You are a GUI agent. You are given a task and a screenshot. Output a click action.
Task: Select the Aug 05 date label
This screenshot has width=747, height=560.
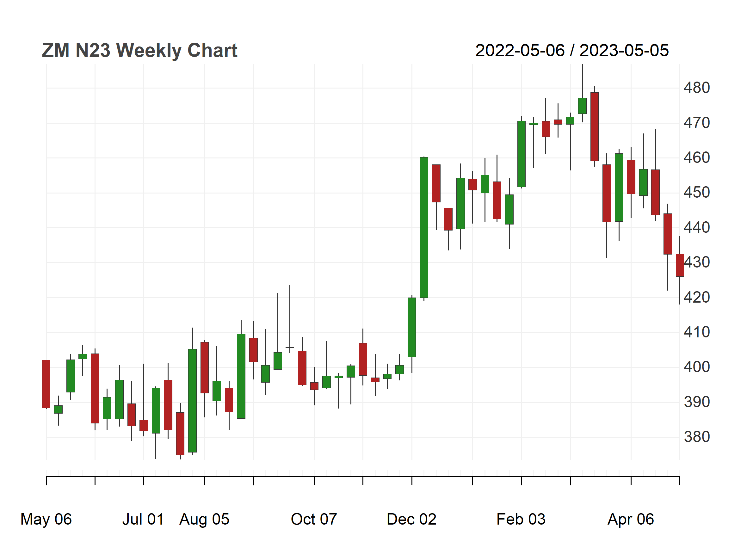coord(204,520)
